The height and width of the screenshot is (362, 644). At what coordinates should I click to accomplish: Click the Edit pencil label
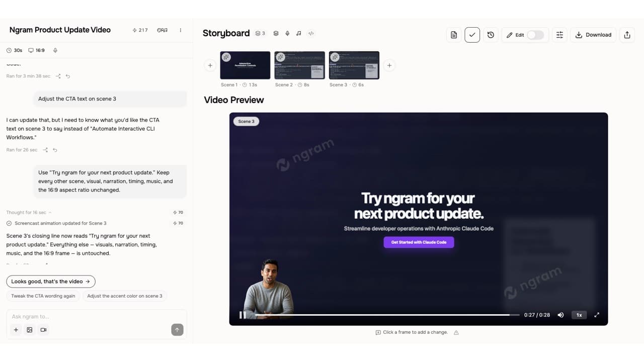coord(515,35)
